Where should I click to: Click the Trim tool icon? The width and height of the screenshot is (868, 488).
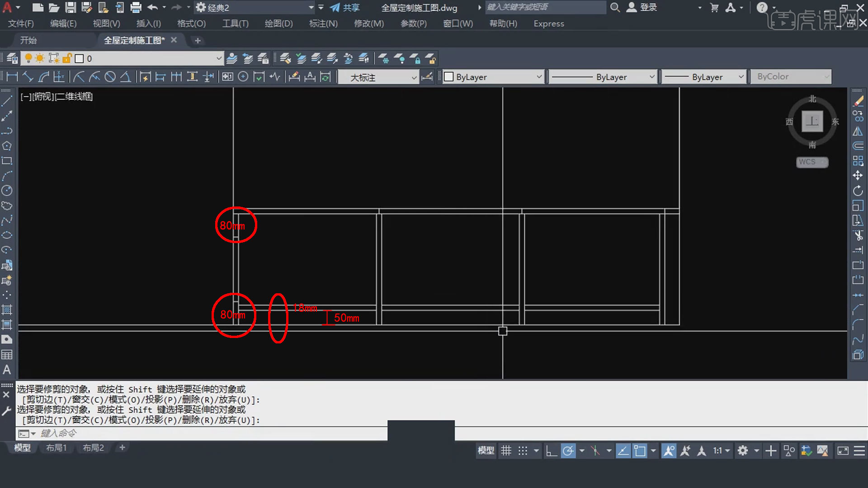tap(858, 235)
